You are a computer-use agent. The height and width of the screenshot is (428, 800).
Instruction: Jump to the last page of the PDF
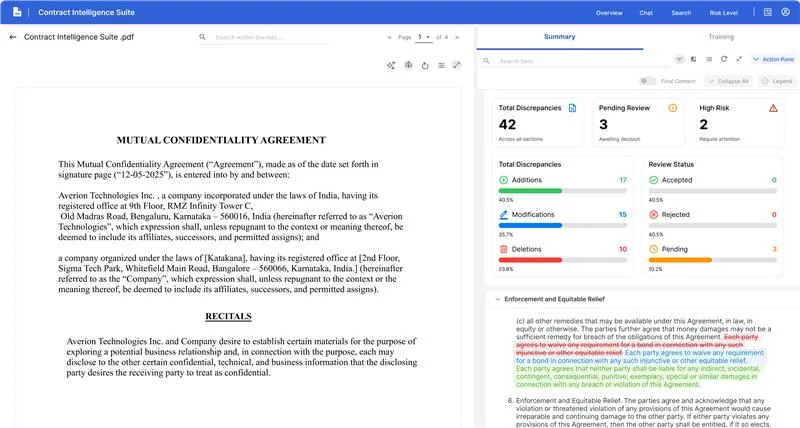point(457,37)
